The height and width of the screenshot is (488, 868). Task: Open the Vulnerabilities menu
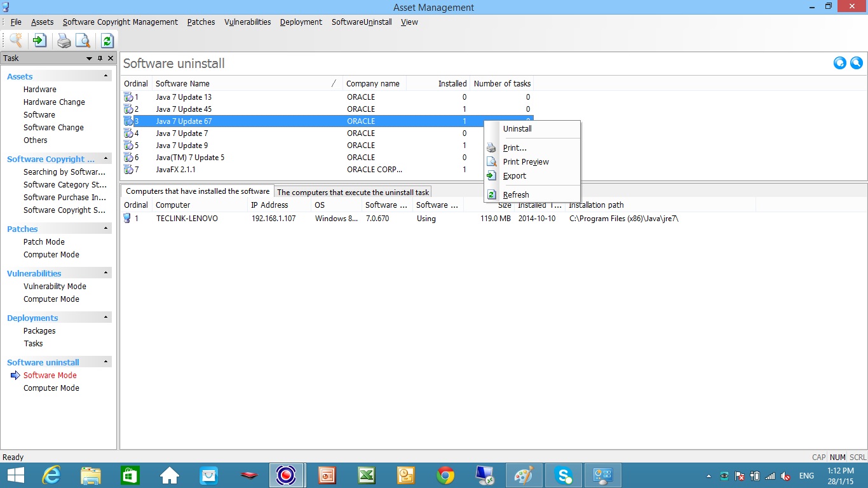point(247,22)
